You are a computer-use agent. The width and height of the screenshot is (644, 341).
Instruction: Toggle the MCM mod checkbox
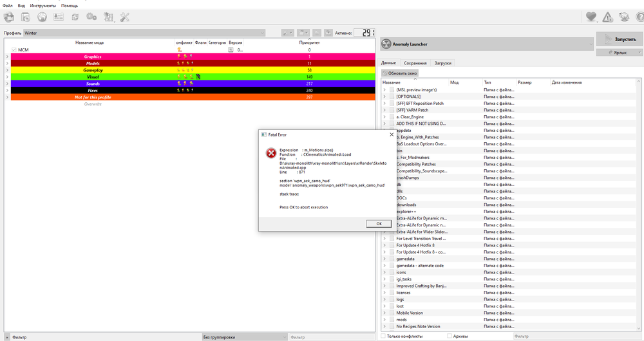14,50
